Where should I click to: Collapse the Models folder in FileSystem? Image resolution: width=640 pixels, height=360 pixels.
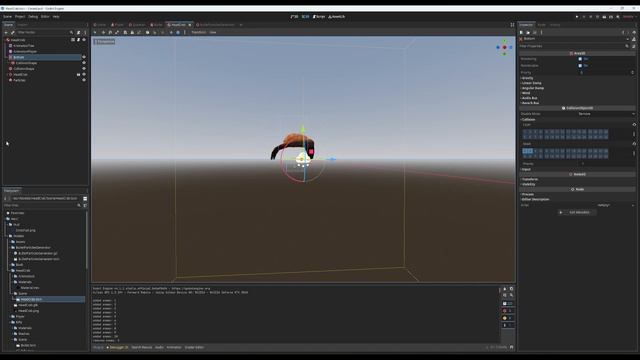[x=10, y=236]
